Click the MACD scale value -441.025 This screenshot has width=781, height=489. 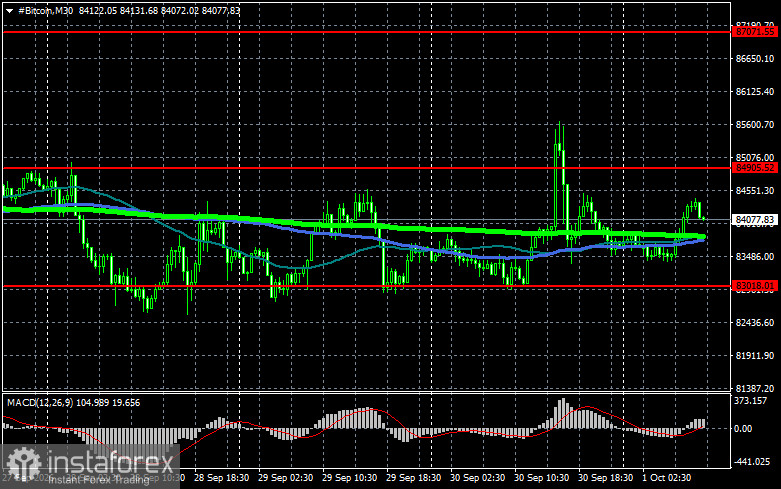752,462
